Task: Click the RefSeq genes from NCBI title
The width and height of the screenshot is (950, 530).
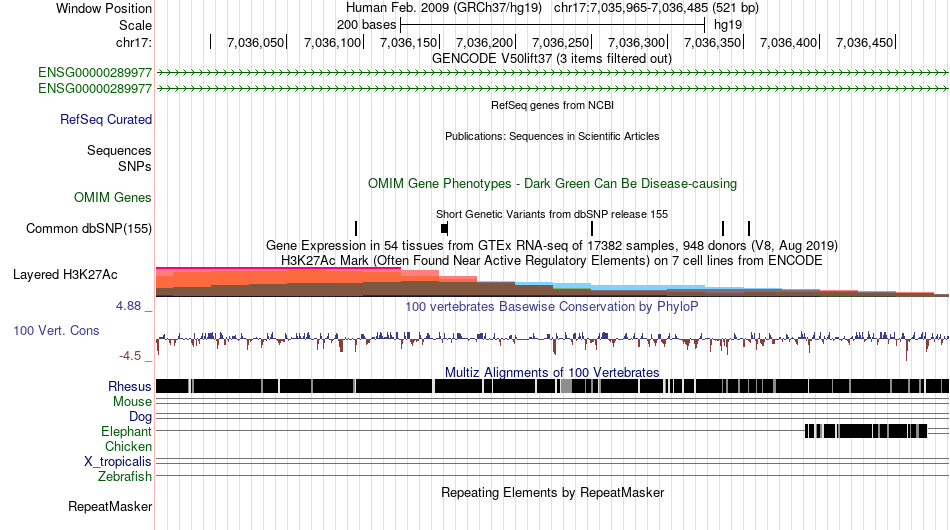Action: coord(553,105)
